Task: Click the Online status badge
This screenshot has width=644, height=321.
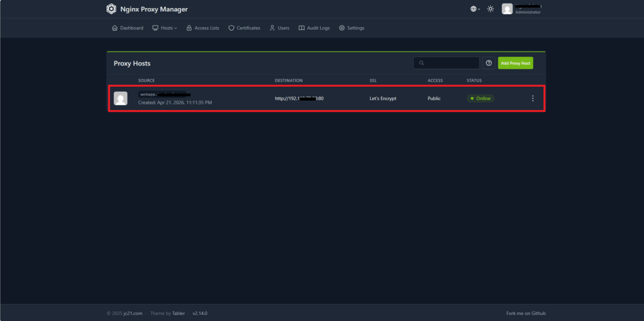Action: tap(480, 98)
